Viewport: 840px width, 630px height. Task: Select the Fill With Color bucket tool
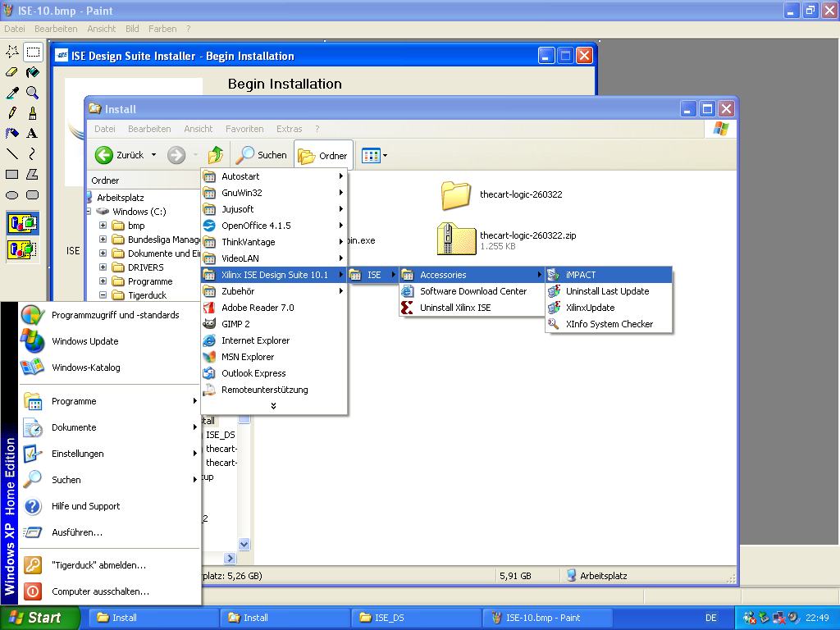click(32, 72)
